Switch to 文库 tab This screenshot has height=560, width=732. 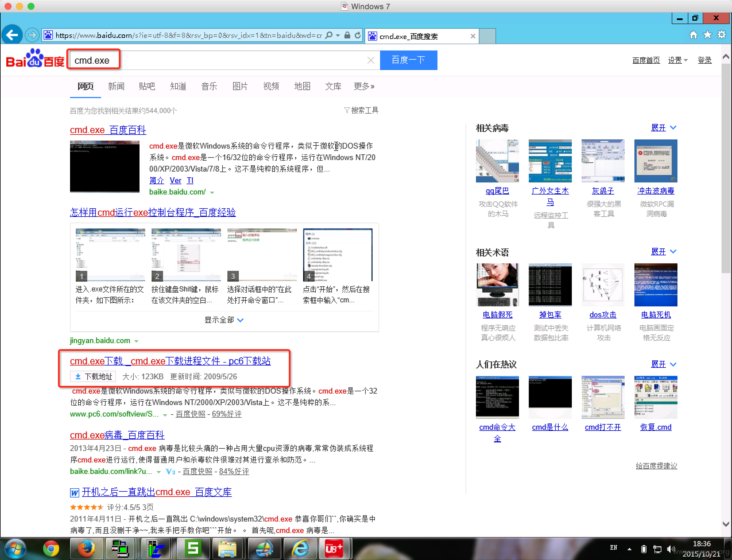[333, 86]
